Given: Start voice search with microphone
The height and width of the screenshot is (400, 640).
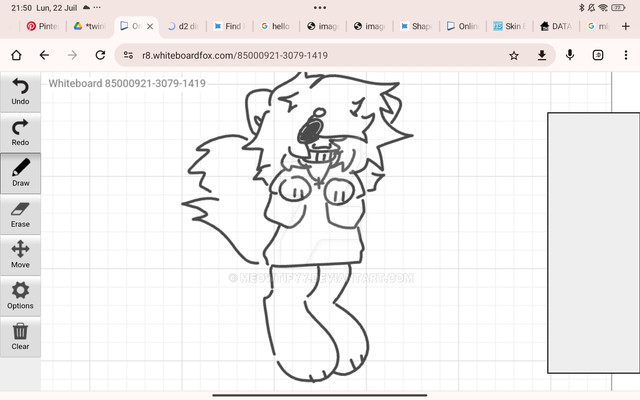Looking at the screenshot, I should tap(570, 55).
